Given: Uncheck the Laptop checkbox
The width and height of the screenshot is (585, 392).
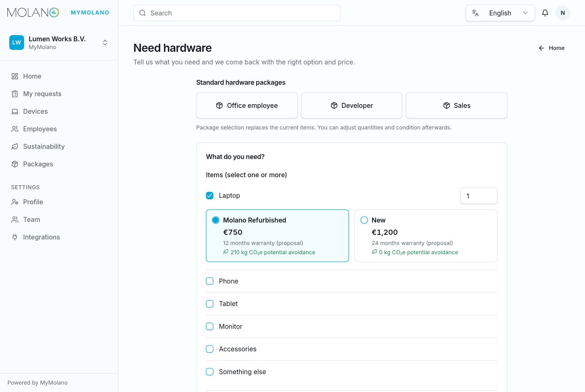Looking at the screenshot, I should (210, 195).
